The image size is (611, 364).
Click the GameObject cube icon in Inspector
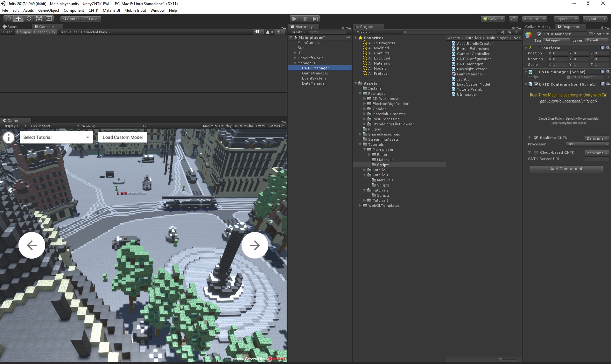tap(529, 35)
